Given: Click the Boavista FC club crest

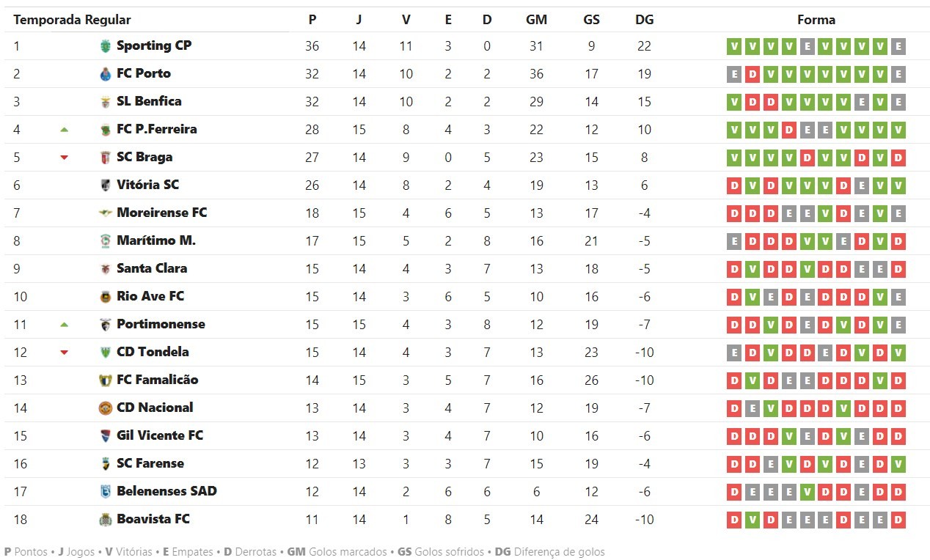Looking at the screenshot, I should [105, 520].
